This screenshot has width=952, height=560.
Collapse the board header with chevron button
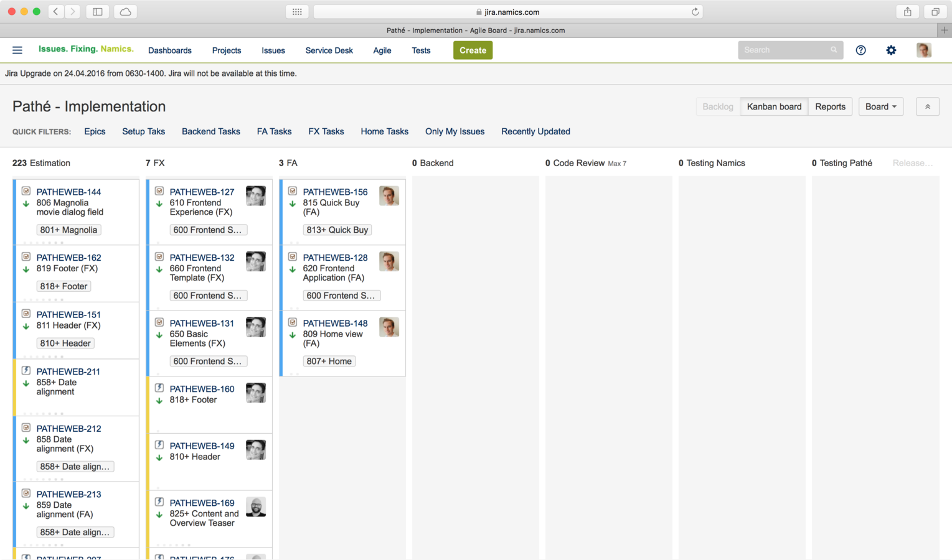click(927, 106)
